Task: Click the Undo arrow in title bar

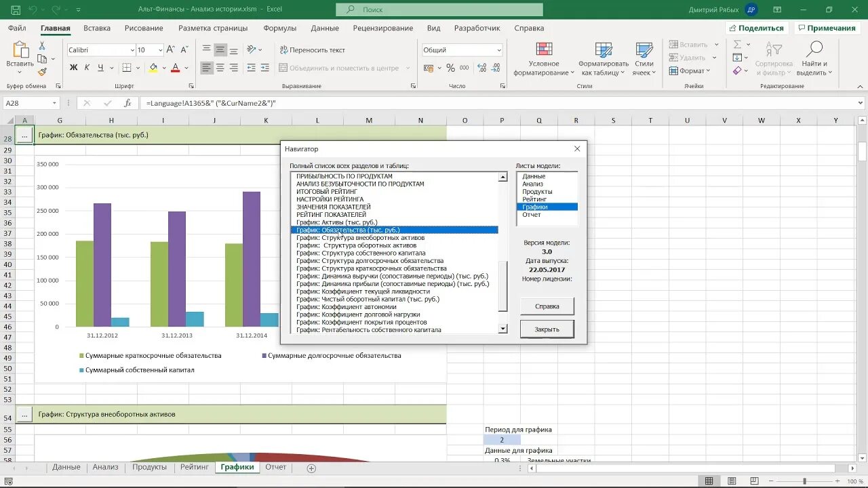Action: 33,10
